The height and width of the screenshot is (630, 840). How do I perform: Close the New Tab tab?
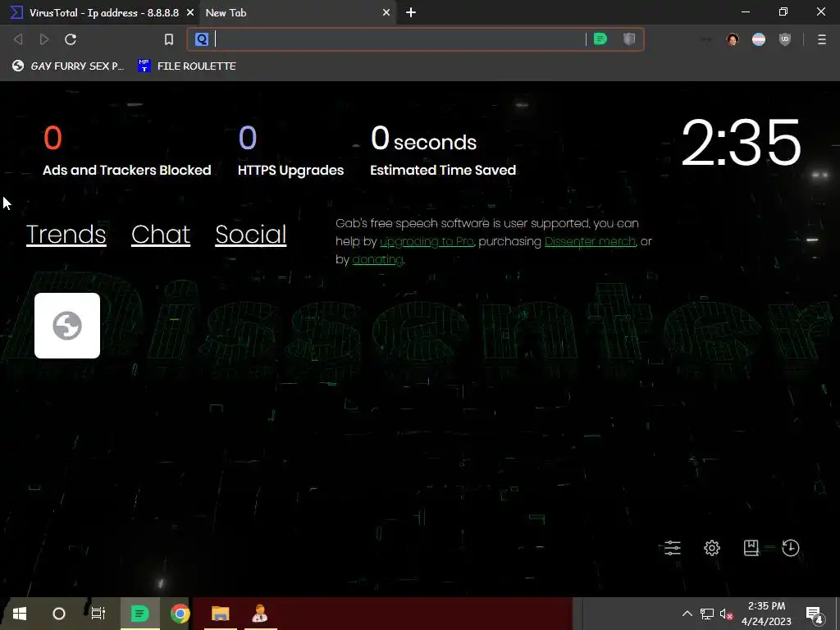point(386,12)
